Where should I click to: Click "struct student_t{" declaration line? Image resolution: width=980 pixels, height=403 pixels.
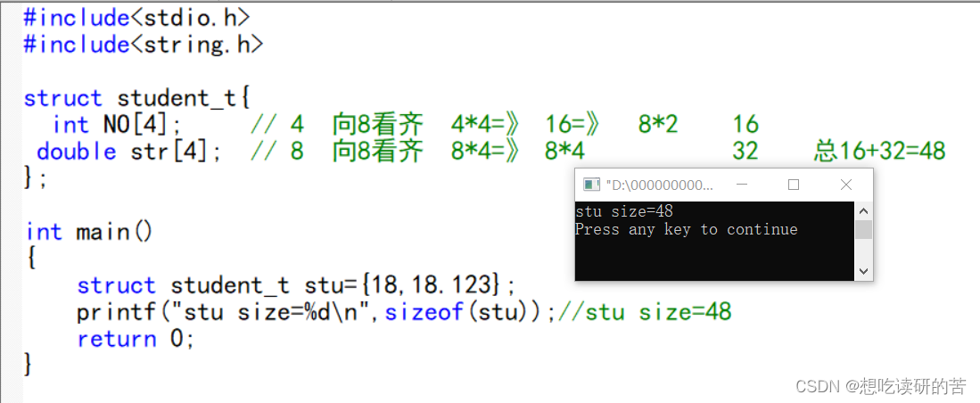point(137,98)
